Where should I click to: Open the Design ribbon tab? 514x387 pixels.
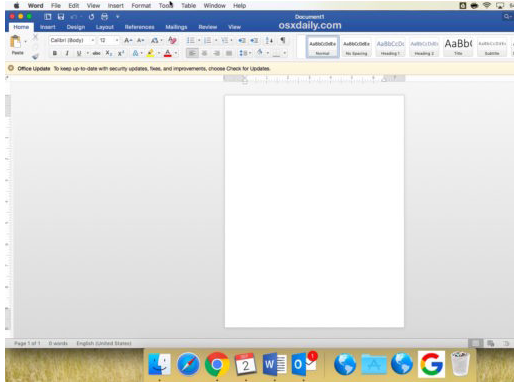point(76,27)
